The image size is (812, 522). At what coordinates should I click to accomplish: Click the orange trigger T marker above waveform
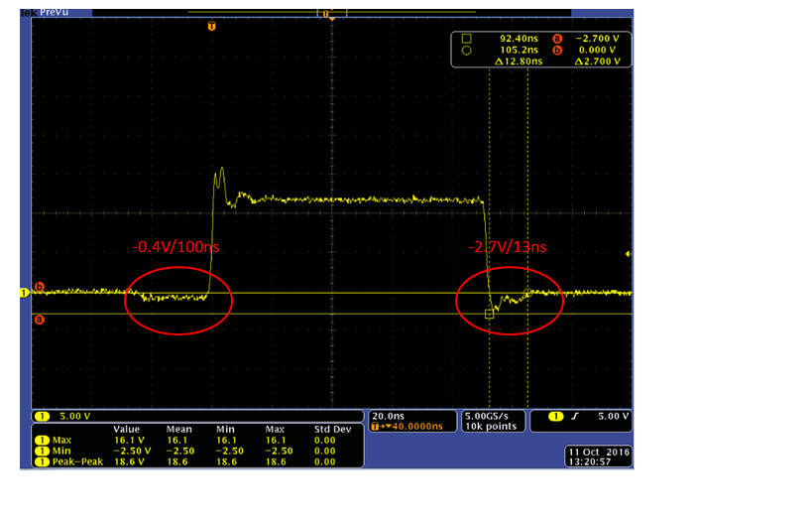tap(212, 26)
